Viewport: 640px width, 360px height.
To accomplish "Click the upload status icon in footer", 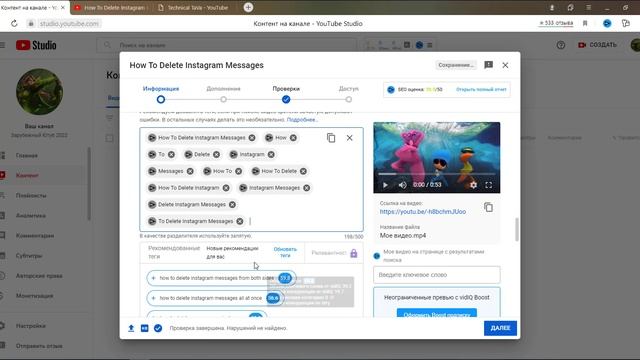I will coord(131,328).
